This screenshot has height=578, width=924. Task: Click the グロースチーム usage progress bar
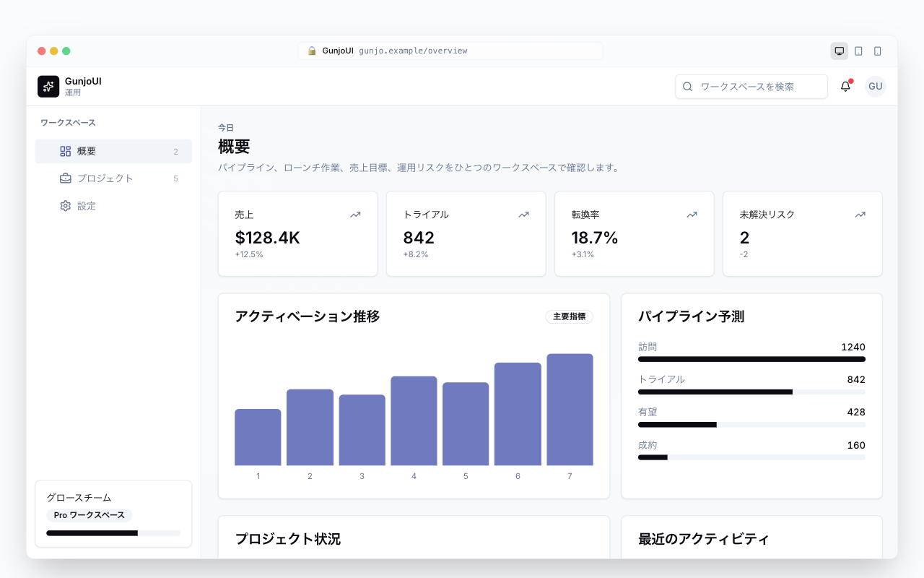[x=113, y=533]
